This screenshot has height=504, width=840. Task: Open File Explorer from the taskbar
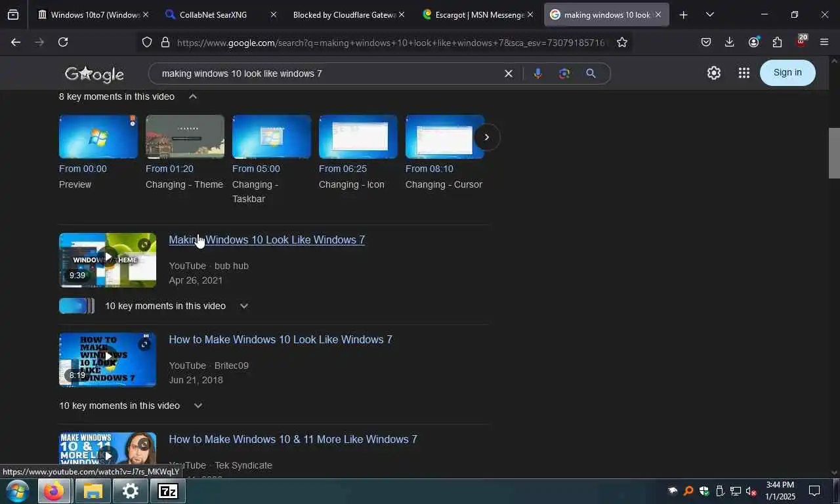coord(93,491)
